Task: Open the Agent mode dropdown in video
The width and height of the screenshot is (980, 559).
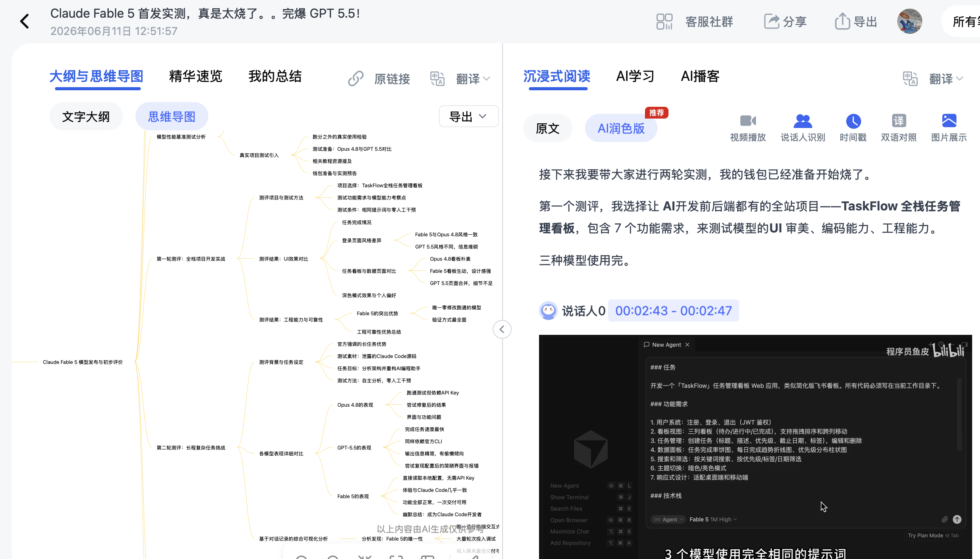Action: tap(668, 519)
